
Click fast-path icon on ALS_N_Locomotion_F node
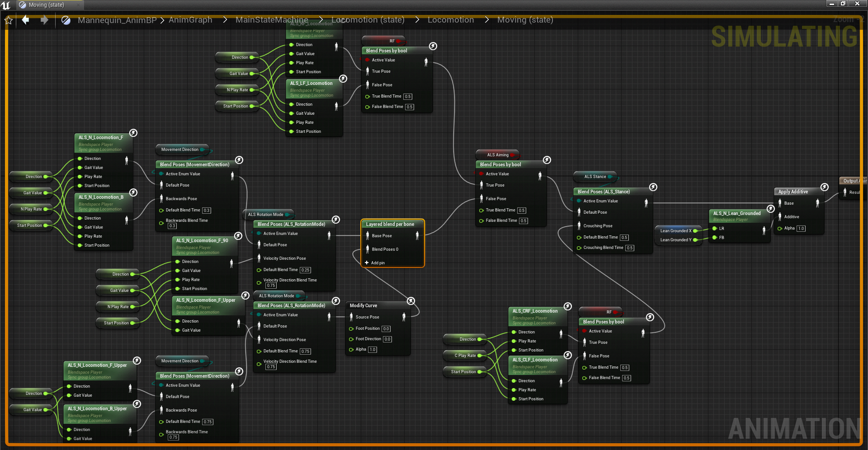click(133, 133)
